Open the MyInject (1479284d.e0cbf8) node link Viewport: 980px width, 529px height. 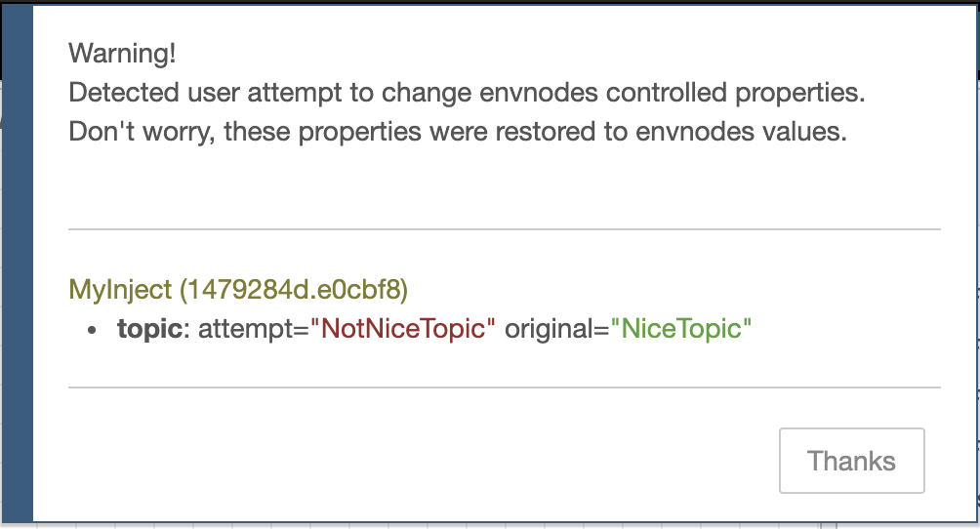[x=238, y=290]
